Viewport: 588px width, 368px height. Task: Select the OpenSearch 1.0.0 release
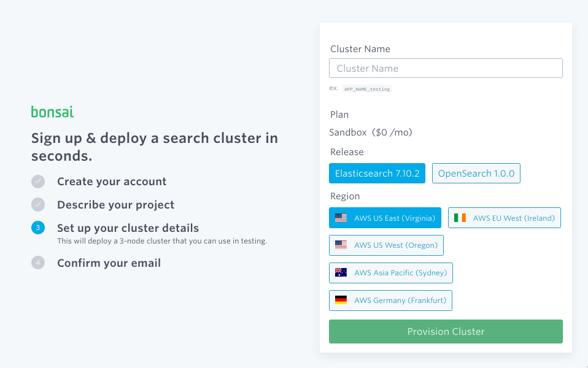pos(476,173)
